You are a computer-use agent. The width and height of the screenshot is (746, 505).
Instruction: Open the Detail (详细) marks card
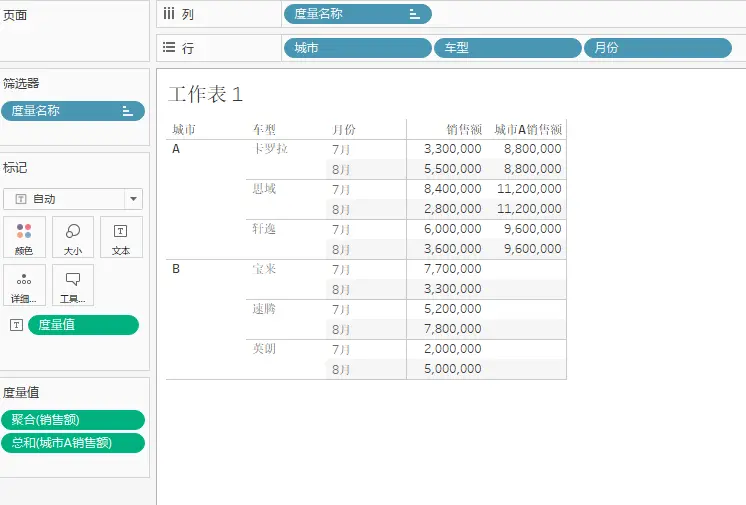tap(24, 285)
